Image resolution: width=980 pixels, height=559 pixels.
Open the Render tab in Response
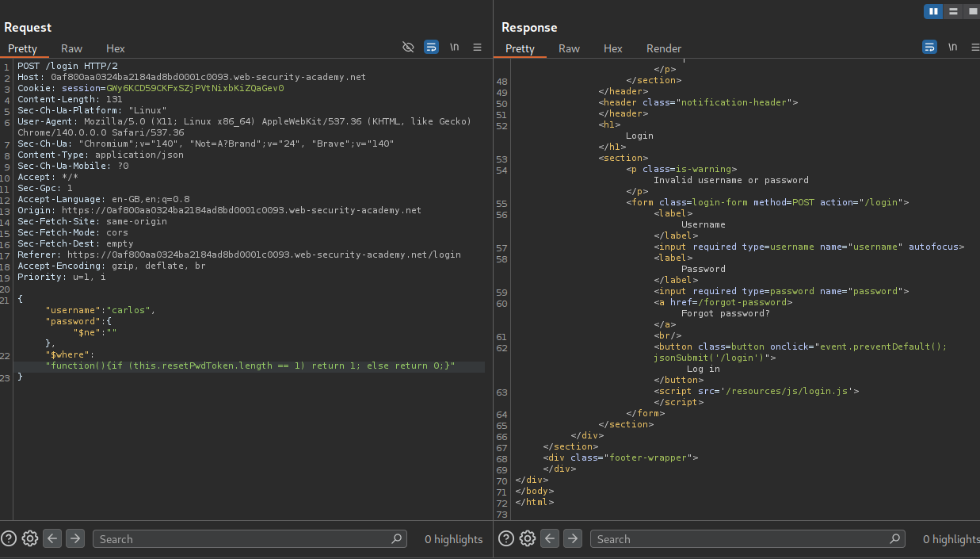click(x=663, y=48)
